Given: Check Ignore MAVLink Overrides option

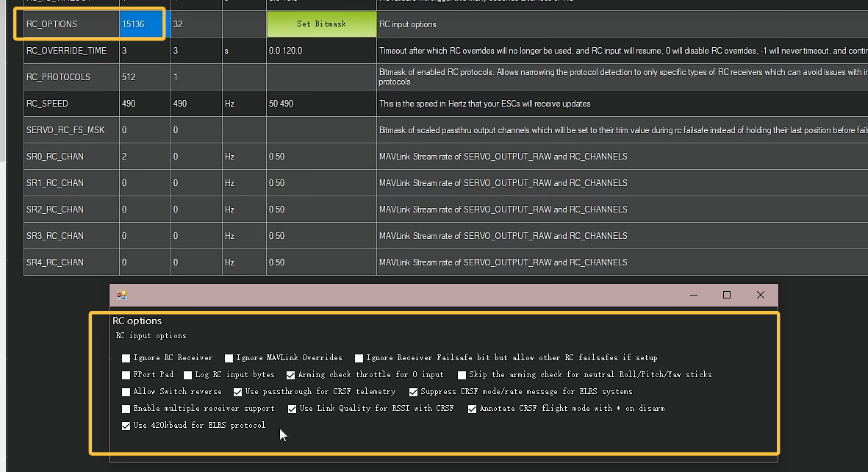Looking at the screenshot, I should point(229,359).
